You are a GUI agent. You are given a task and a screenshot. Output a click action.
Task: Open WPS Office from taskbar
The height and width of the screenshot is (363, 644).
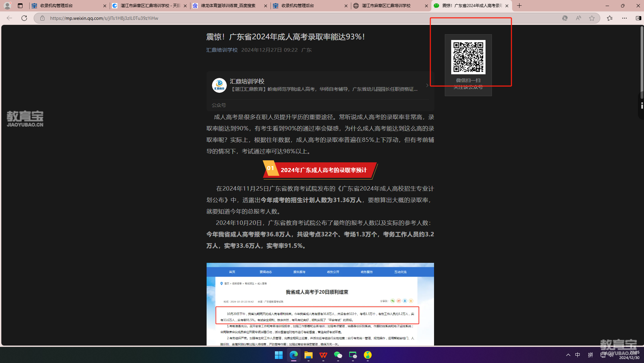[323, 355]
